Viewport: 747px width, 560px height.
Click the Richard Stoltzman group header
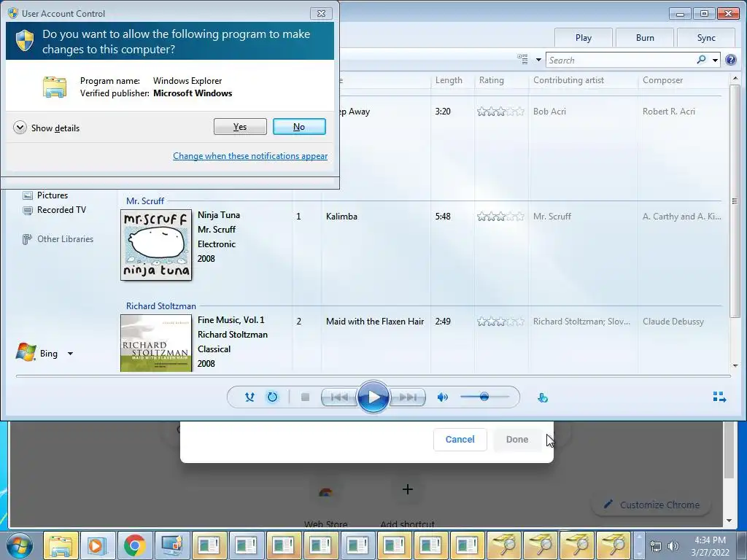[160, 306]
